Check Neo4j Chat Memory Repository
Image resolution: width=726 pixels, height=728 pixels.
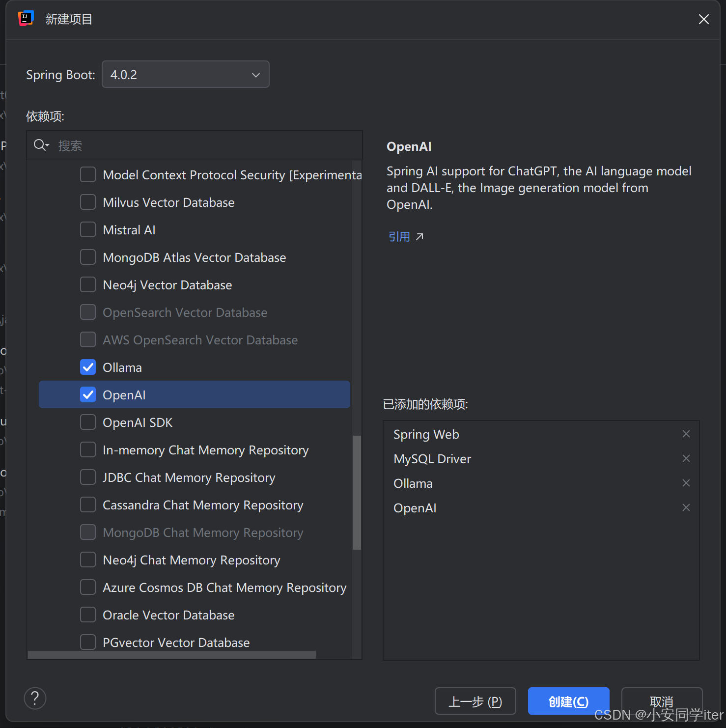(88, 560)
